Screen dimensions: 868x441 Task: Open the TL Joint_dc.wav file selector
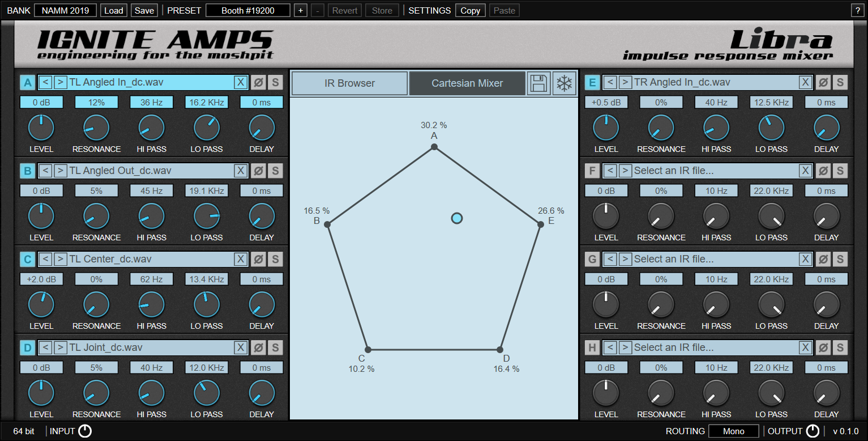point(151,347)
